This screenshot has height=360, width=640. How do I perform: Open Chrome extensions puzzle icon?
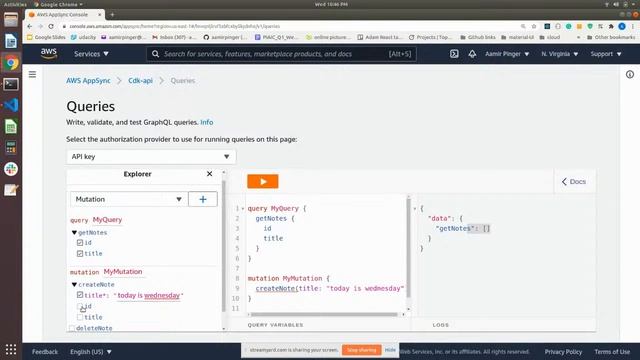tap(611, 26)
